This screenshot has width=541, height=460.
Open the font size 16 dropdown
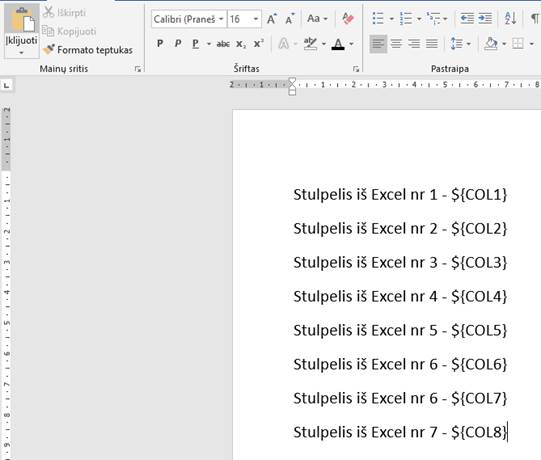click(x=256, y=19)
